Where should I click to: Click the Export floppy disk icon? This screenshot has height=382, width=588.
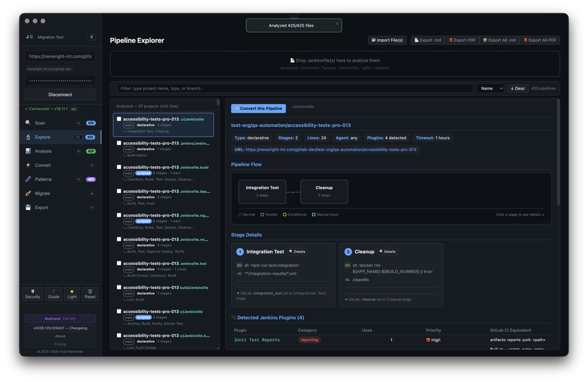pos(28,207)
